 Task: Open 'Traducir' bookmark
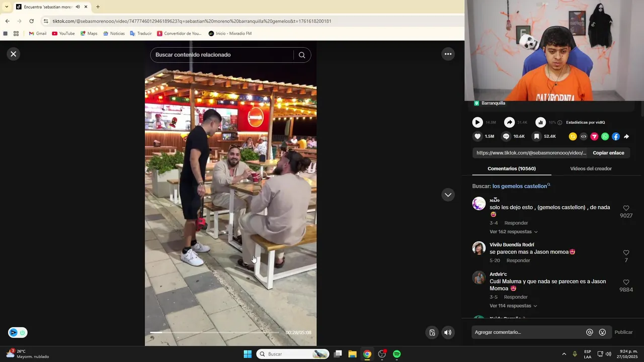(x=141, y=34)
